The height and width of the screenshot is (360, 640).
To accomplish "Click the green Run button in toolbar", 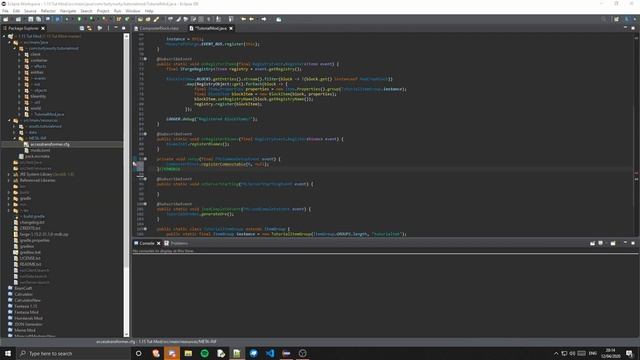I will coord(79,19).
